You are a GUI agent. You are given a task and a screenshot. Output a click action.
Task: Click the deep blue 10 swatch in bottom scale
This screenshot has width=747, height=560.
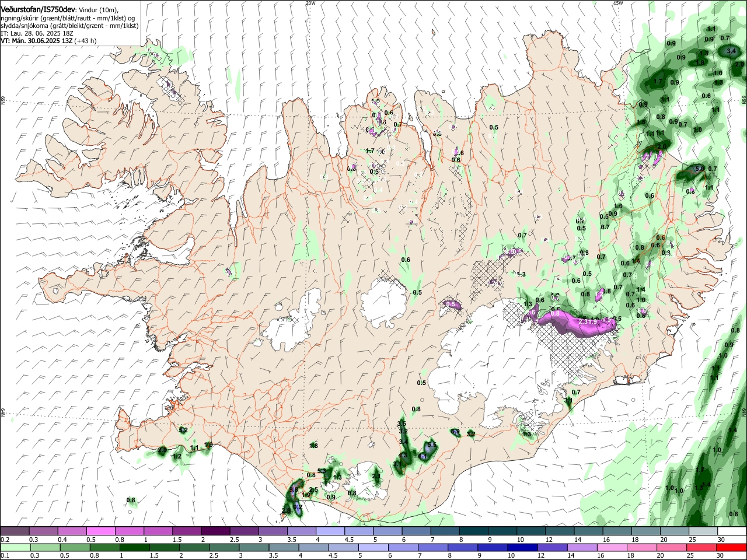tap(521, 548)
